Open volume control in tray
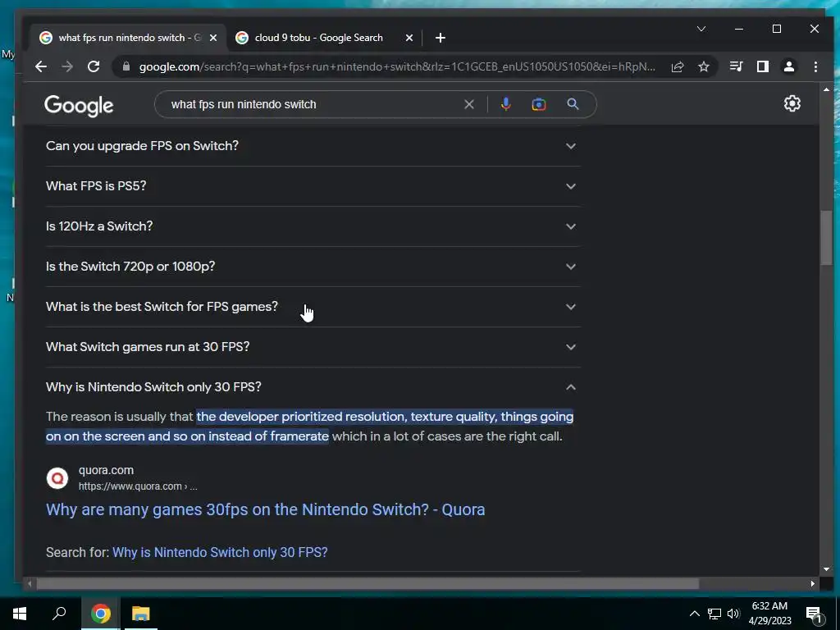Viewport: 840px width, 630px height. click(x=733, y=614)
